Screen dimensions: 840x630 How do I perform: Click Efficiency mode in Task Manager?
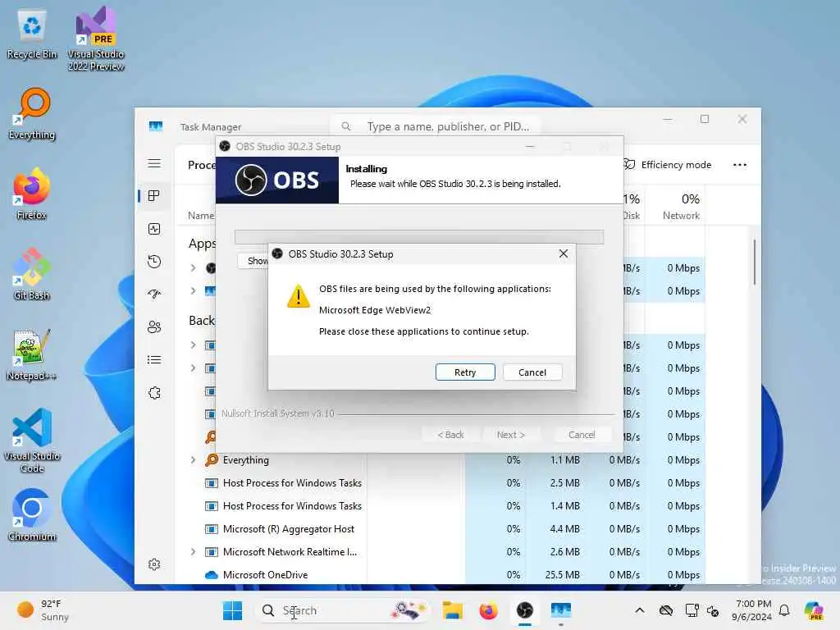point(668,165)
